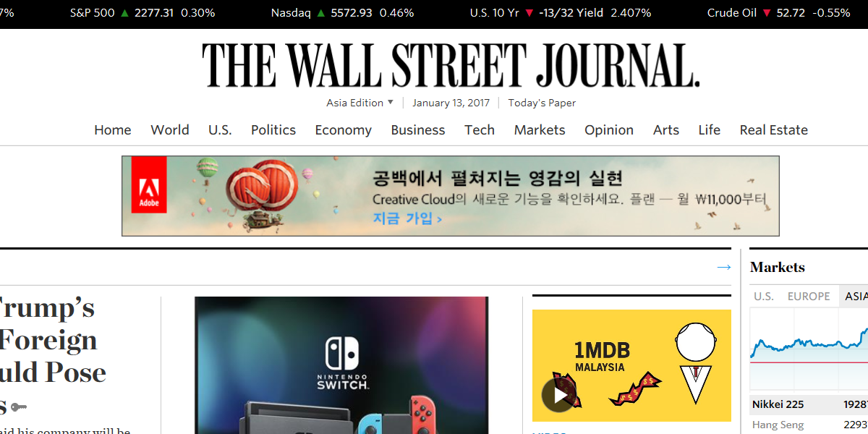Click the key icon beside the Trump headline
The image size is (868, 434).
pos(19,407)
